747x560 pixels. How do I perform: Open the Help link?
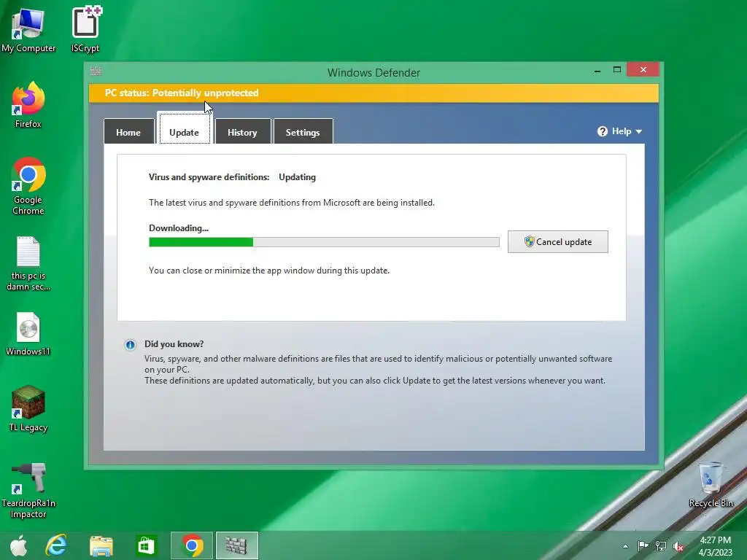pos(622,131)
